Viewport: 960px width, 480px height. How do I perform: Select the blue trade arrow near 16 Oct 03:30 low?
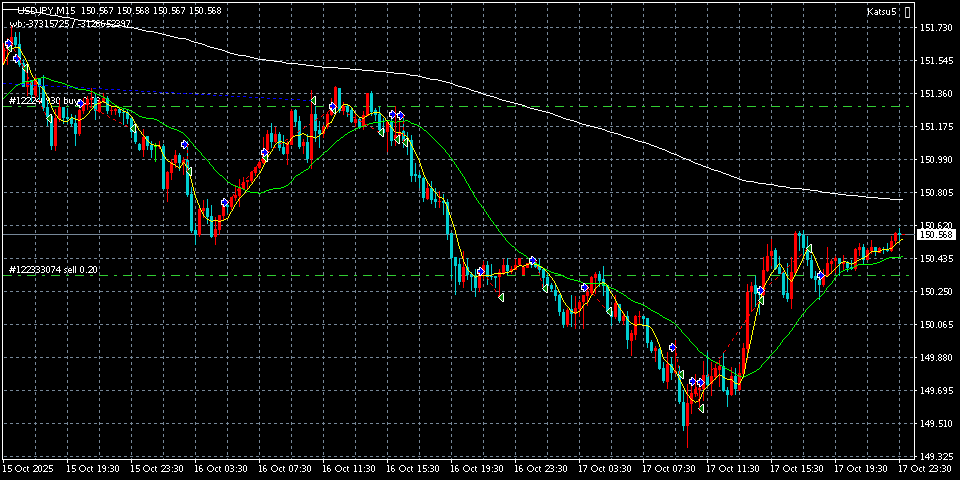tap(224, 203)
